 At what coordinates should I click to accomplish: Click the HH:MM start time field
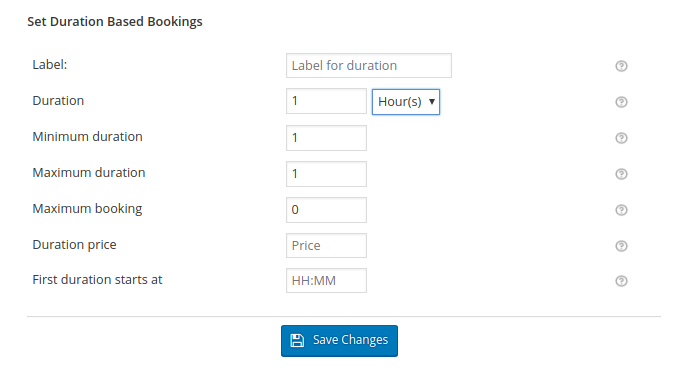pos(326,280)
